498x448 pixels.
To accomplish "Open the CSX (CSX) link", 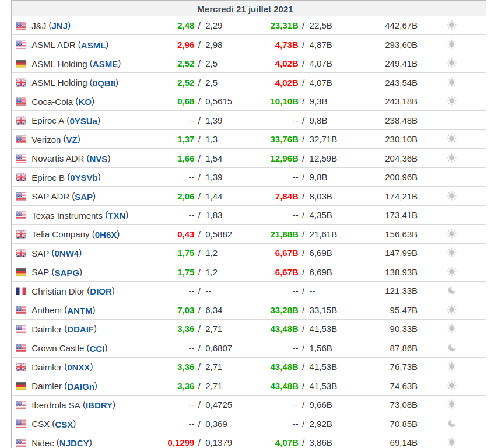I will (x=64, y=425).
